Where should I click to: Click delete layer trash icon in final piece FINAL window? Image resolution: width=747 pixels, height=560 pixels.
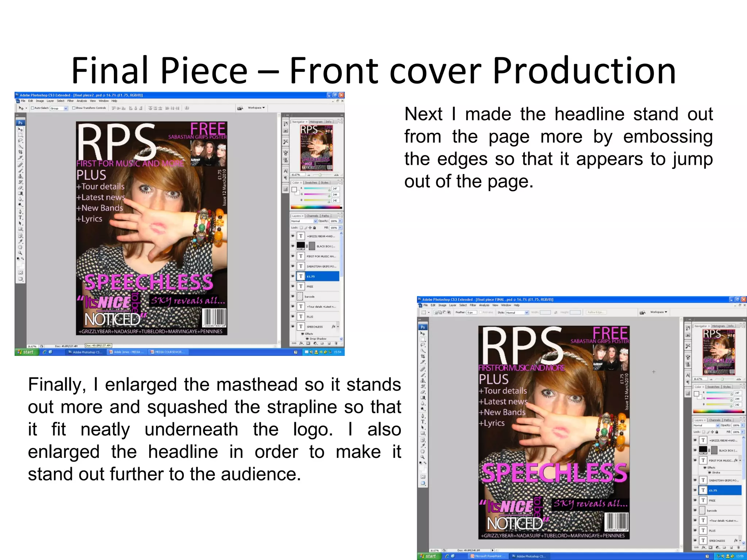pyautogui.click(x=739, y=547)
